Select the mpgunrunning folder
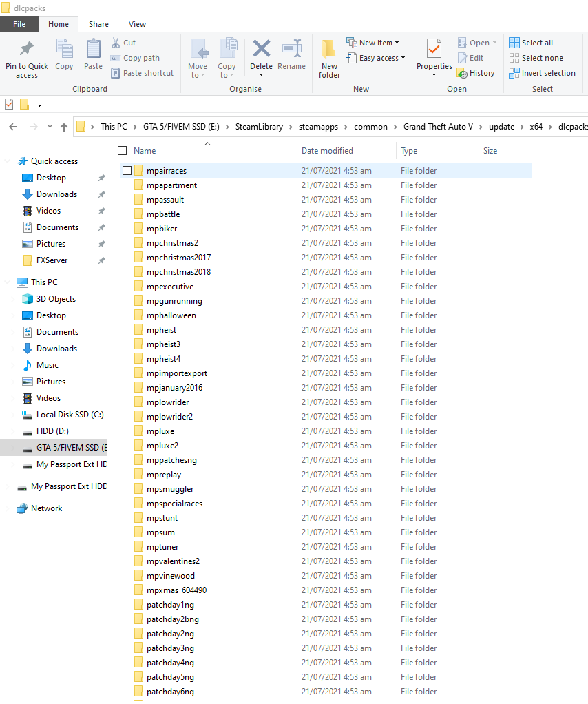 pos(174,301)
